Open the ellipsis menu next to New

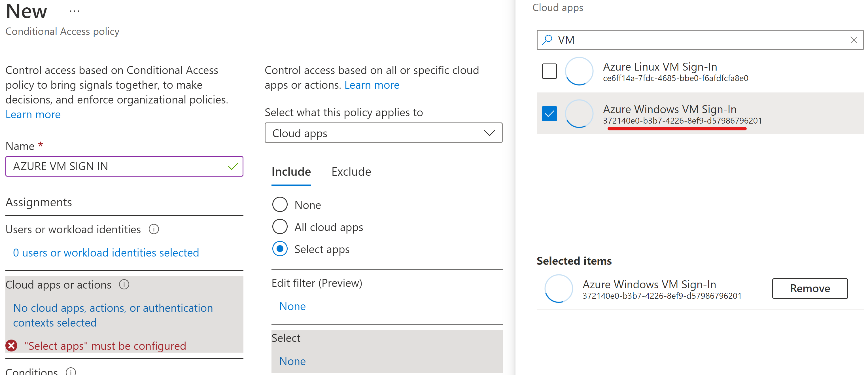click(x=74, y=11)
